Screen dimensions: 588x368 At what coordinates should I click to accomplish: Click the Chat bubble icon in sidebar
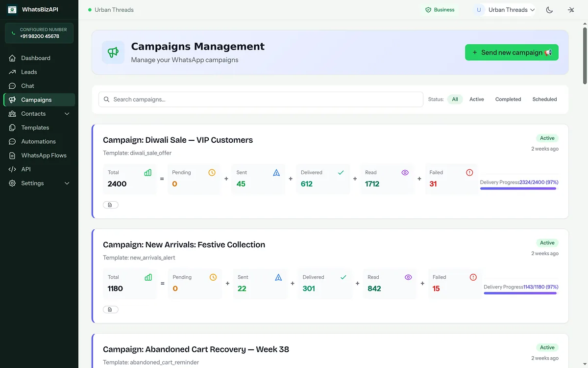coord(12,86)
